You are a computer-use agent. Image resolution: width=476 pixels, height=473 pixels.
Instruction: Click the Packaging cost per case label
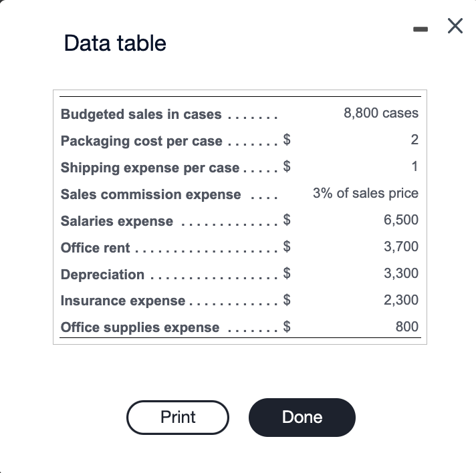pyautogui.click(x=142, y=141)
